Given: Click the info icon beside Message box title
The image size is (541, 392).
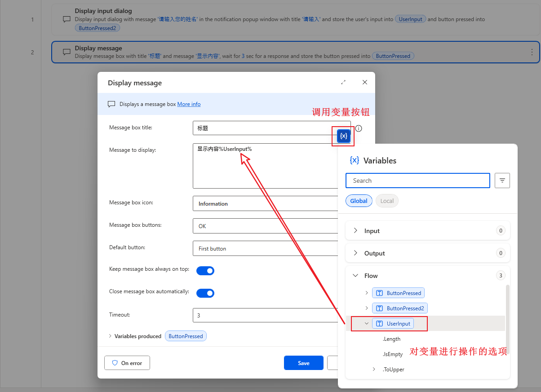Looking at the screenshot, I should [x=359, y=128].
